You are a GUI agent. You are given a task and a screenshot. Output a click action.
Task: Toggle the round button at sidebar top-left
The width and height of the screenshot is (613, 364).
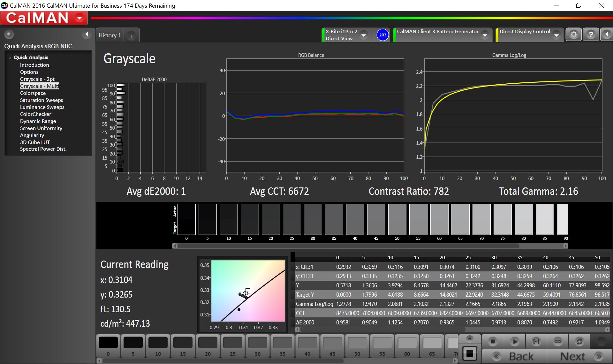pos(9,34)
